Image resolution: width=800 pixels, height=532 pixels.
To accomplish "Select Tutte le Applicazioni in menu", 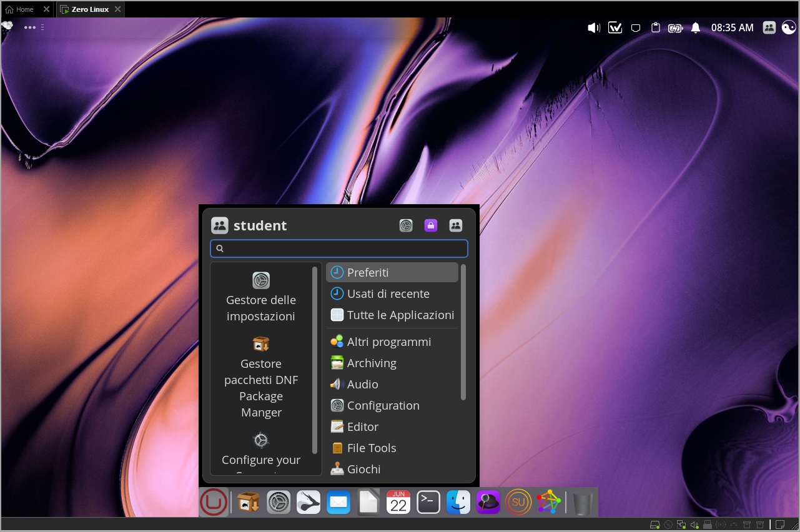I will click(400, 315).
